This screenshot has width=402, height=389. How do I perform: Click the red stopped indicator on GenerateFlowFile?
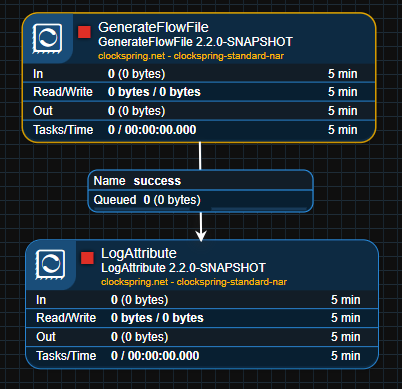[x=84, y=32]
